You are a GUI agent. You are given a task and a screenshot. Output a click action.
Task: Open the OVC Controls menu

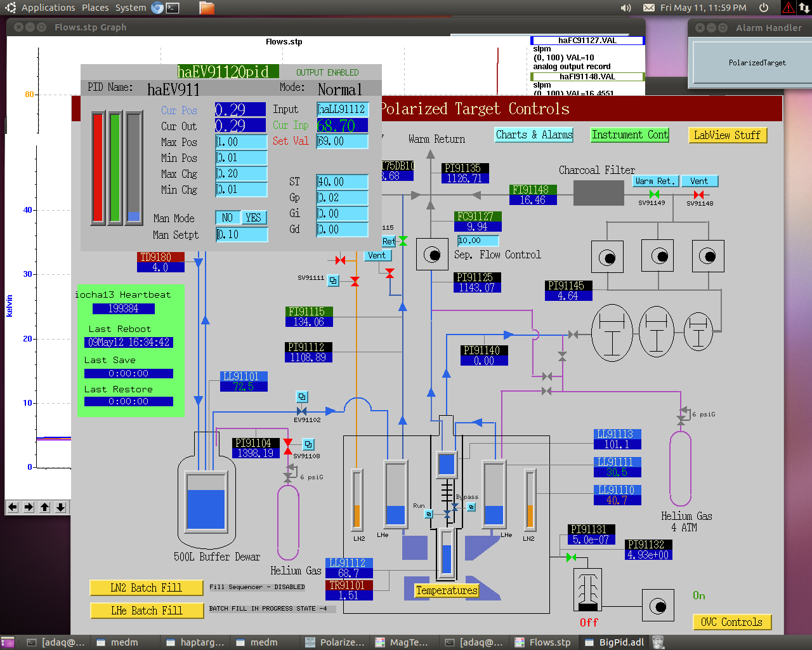[732, 622]
